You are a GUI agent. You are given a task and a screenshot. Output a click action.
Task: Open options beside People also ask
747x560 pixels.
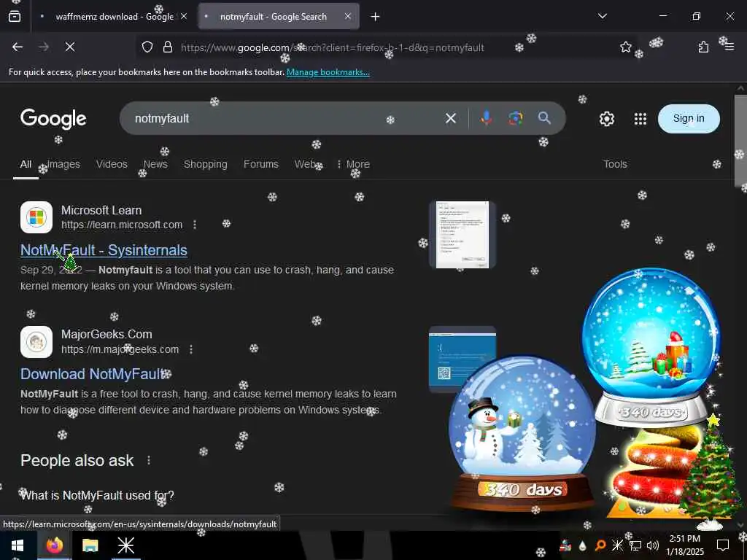pyautogui.click(x=149, y=461)
